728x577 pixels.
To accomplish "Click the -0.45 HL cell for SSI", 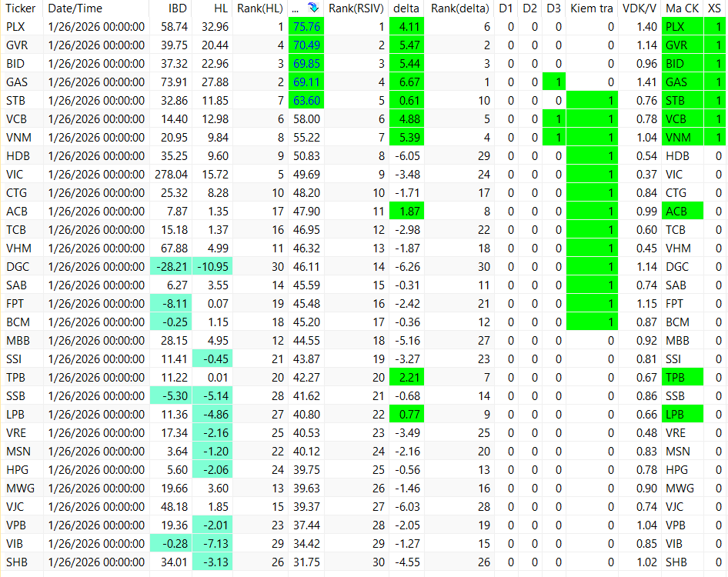I will [x=212, y=359].
